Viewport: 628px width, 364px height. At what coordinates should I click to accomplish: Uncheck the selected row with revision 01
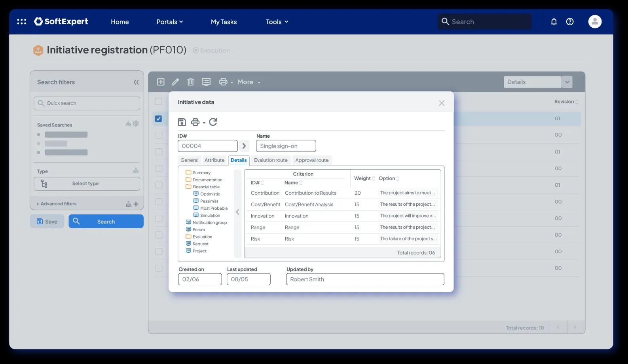159,118
